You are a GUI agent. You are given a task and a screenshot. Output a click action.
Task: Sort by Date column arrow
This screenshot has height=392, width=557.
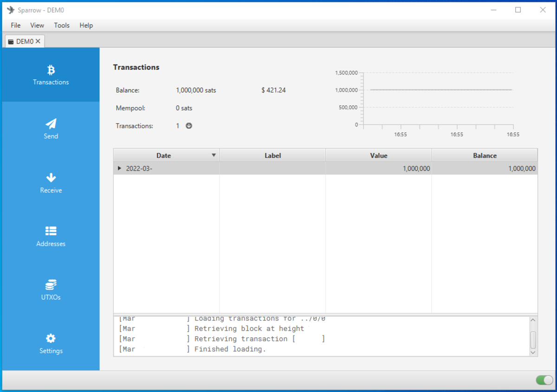coord(214,155)
